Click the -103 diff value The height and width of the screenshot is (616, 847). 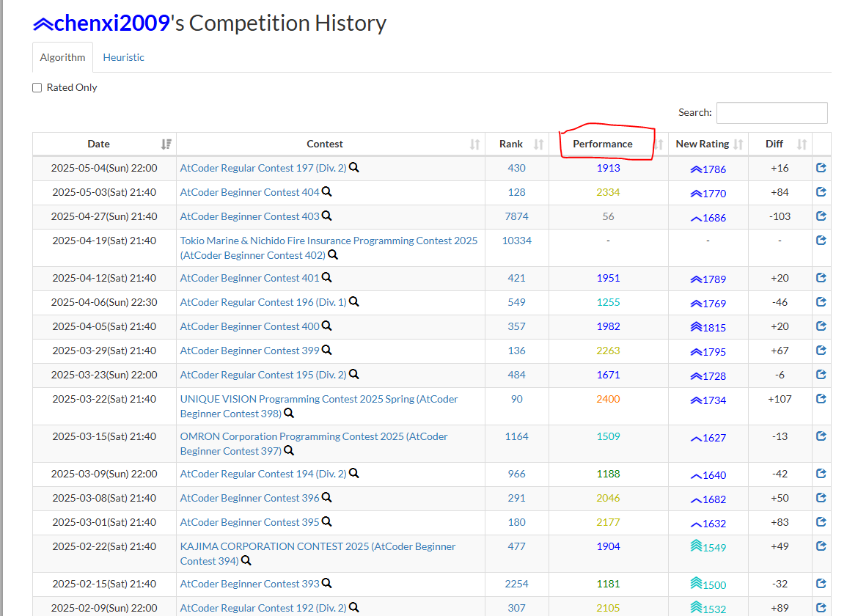click(x=780, y=216)
